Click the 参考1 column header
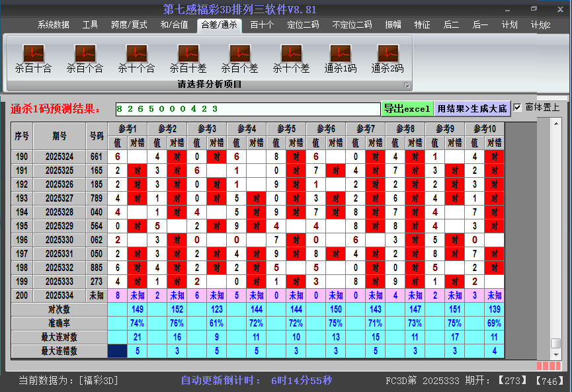Viewport: 572px width, 392px height. coord(128,128)
